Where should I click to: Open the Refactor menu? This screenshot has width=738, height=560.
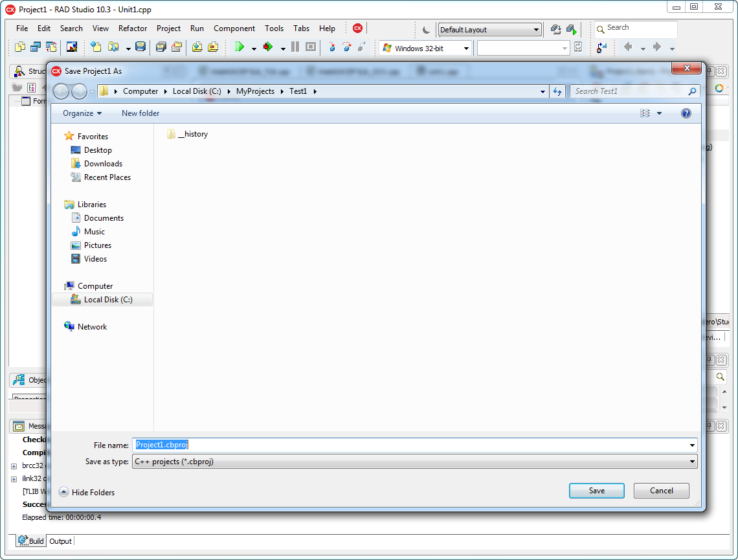click(133, 28)
